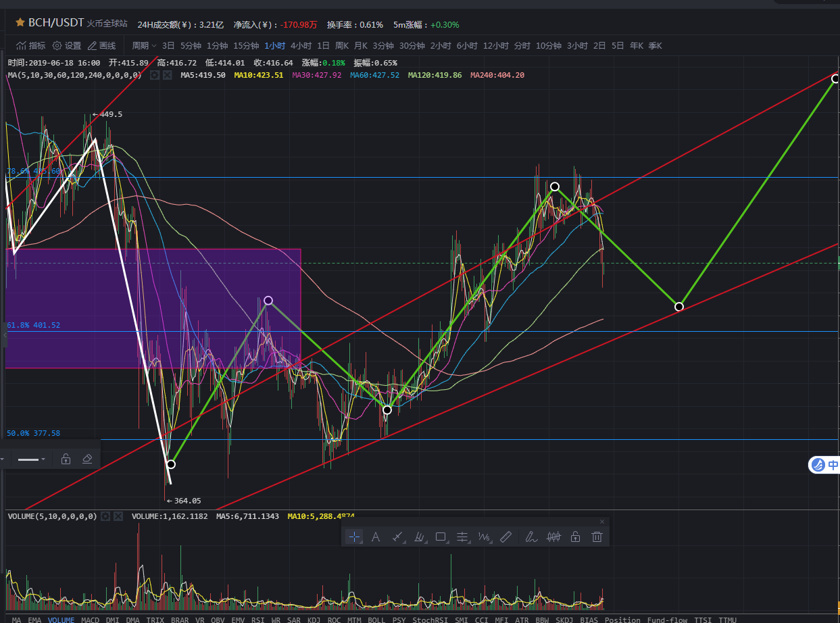Enable the RSI indicator
The image size is (840, 623).
pos(257,620)
